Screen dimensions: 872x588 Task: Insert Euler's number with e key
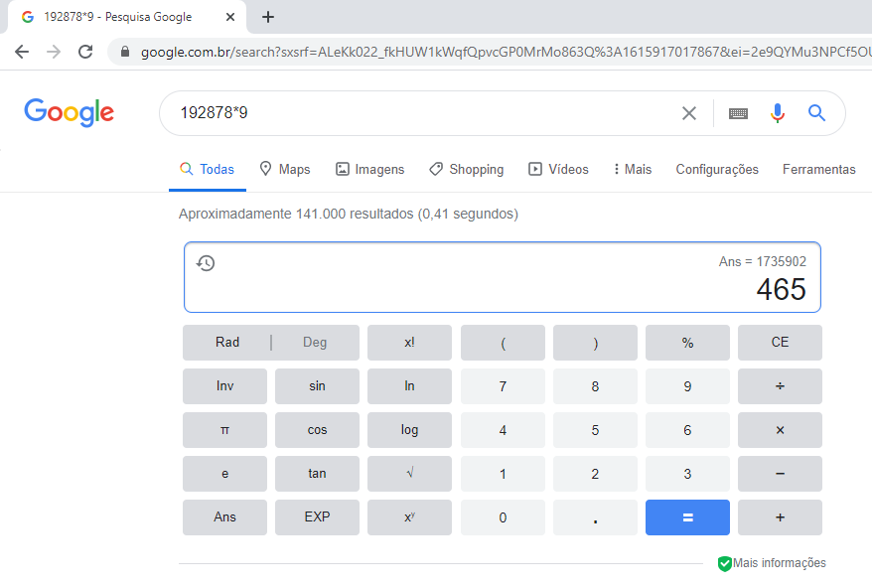click(224, 474)
